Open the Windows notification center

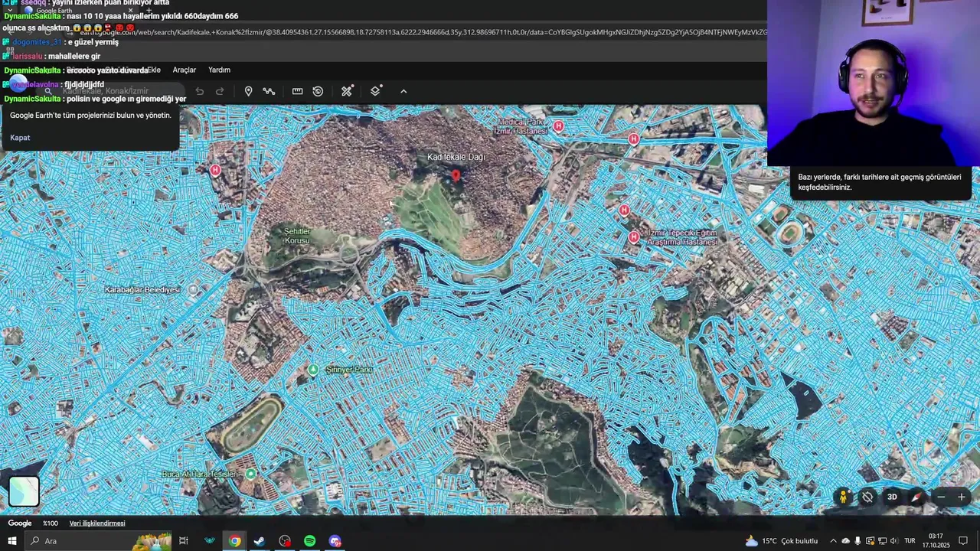pyautogui.click(x=963, y=541)
